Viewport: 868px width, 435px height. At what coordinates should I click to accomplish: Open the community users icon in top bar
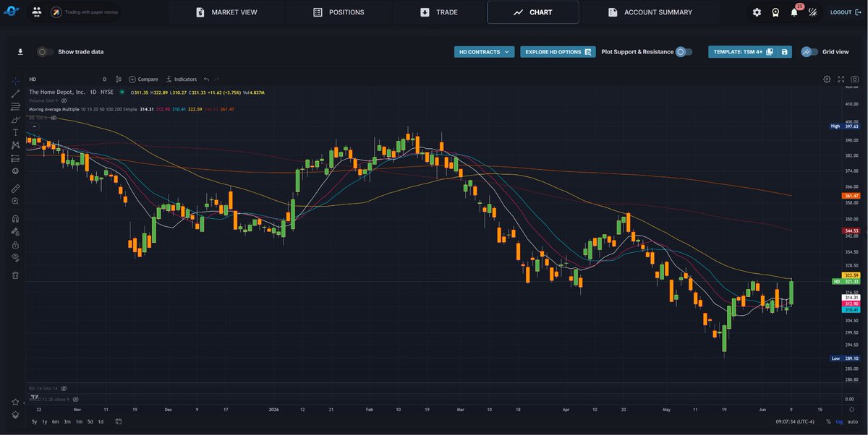click(x=36, y=12)
